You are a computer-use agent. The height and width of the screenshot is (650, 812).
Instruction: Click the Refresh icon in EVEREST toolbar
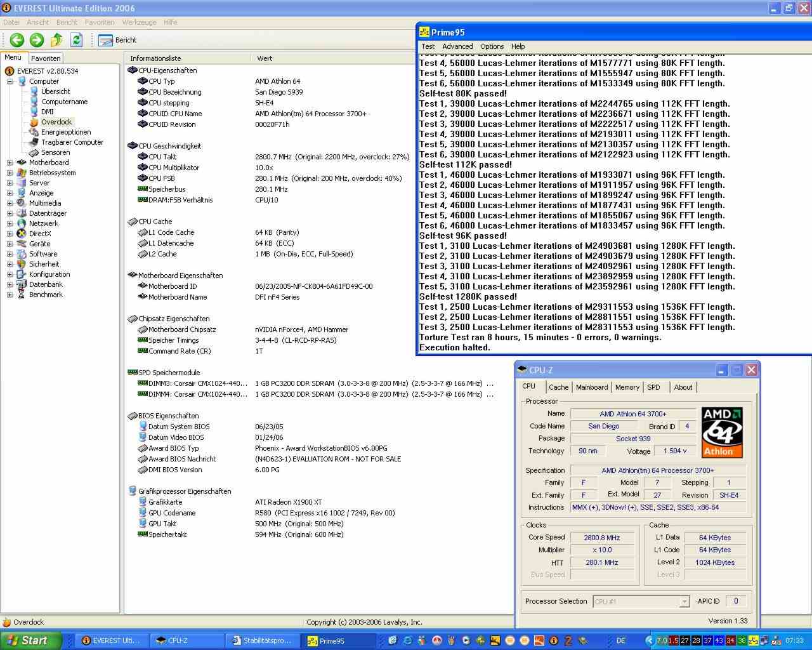point(77,40)
